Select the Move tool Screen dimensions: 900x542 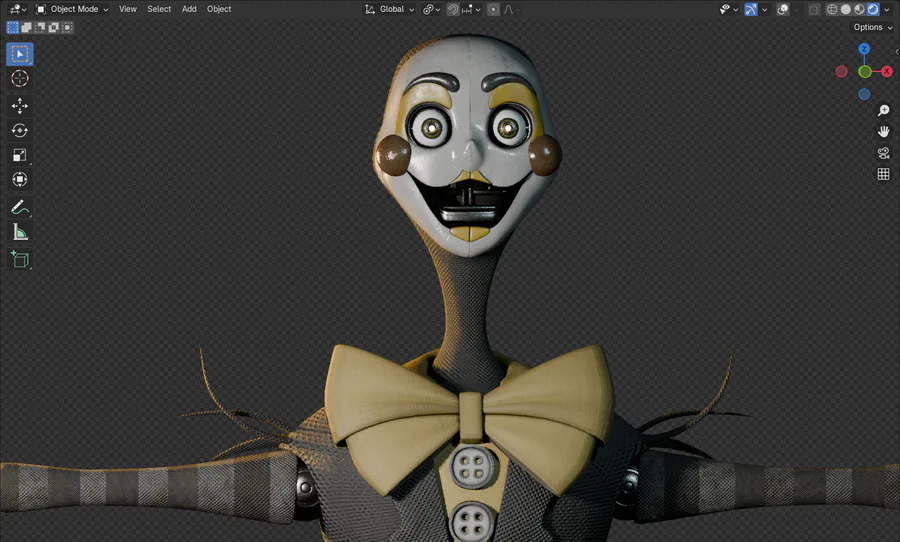(x=20, y=106)
